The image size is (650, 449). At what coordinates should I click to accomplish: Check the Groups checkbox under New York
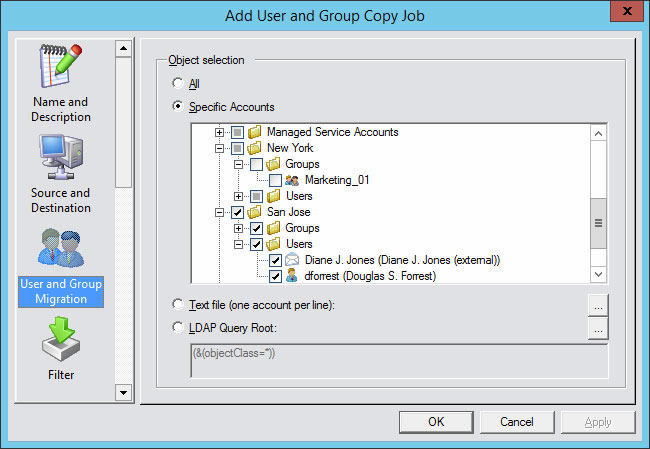pyautogui.click(x=257, y=164)
